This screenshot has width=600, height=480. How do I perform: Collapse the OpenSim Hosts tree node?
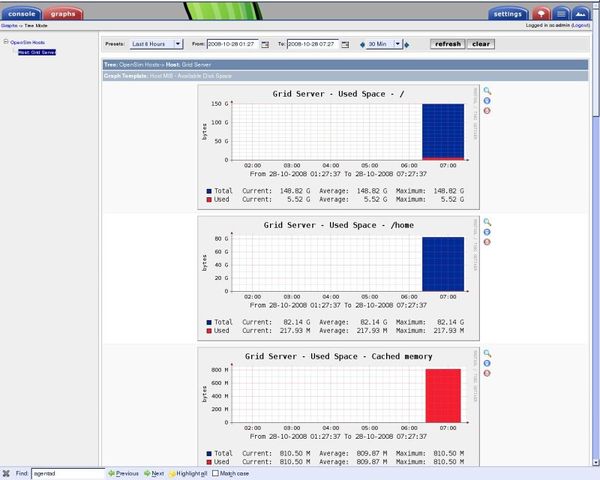[5, 43]
